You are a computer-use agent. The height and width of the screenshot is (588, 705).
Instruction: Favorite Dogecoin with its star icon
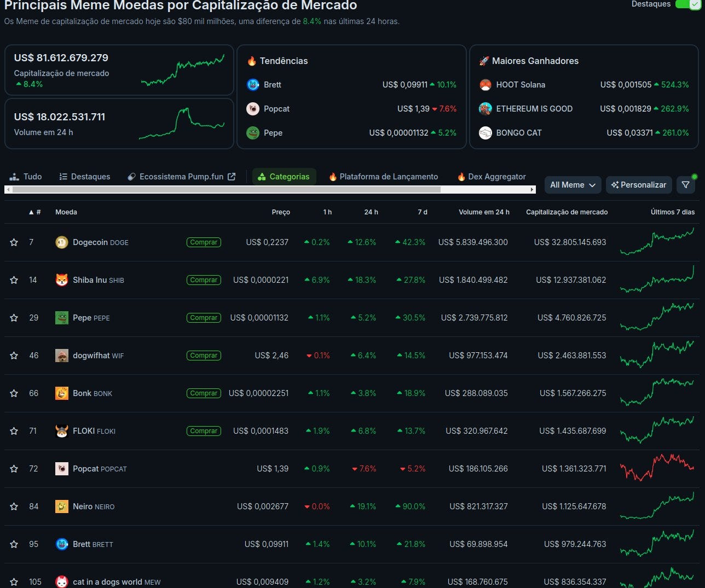point(14,242)
